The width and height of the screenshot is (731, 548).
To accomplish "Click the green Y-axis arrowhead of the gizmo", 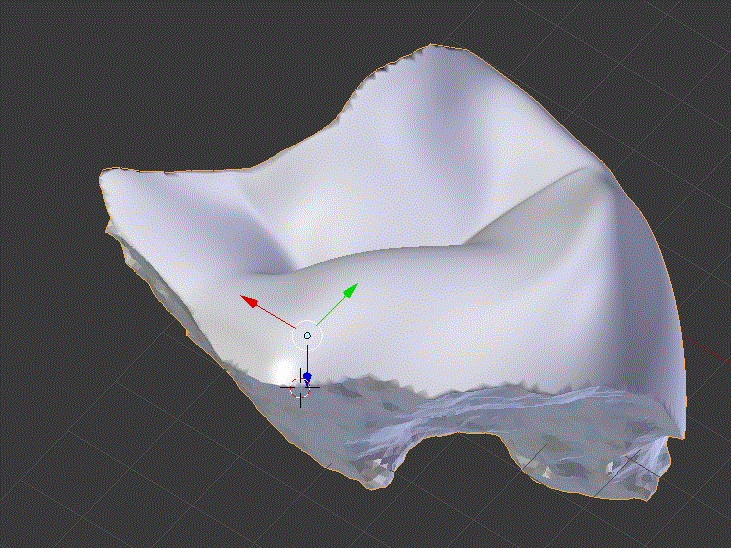I will pos(350,291).
